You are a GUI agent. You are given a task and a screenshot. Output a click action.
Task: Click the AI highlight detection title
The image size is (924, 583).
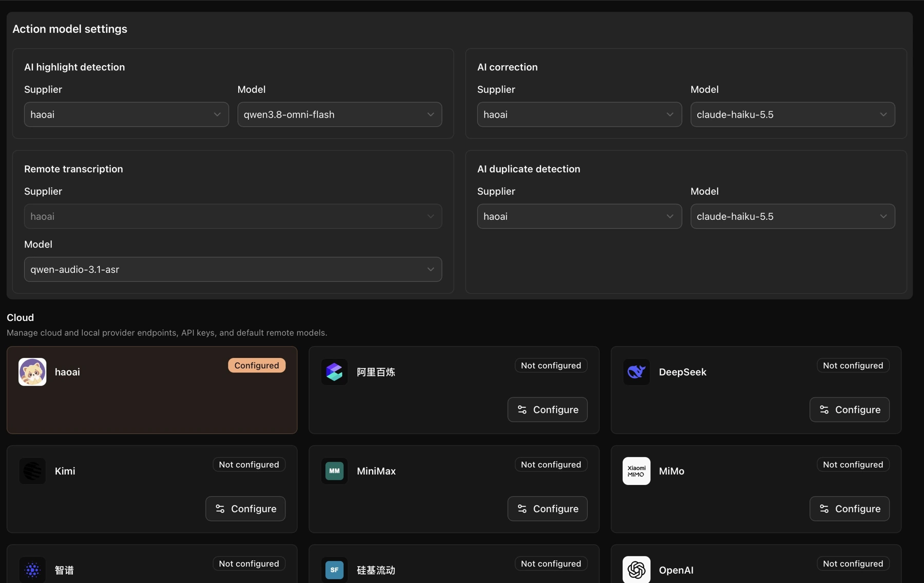(x=74, y=67)
